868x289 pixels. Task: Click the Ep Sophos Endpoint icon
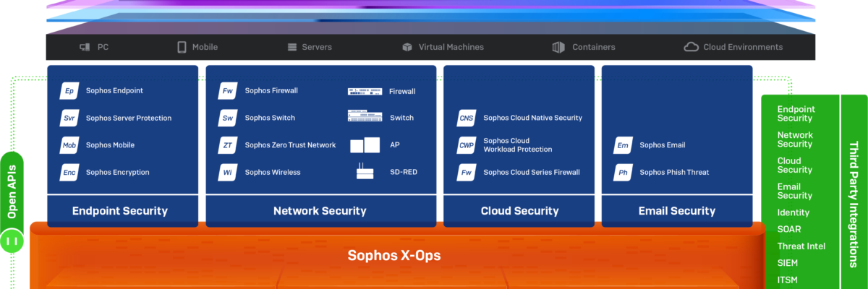pos(69,91)
